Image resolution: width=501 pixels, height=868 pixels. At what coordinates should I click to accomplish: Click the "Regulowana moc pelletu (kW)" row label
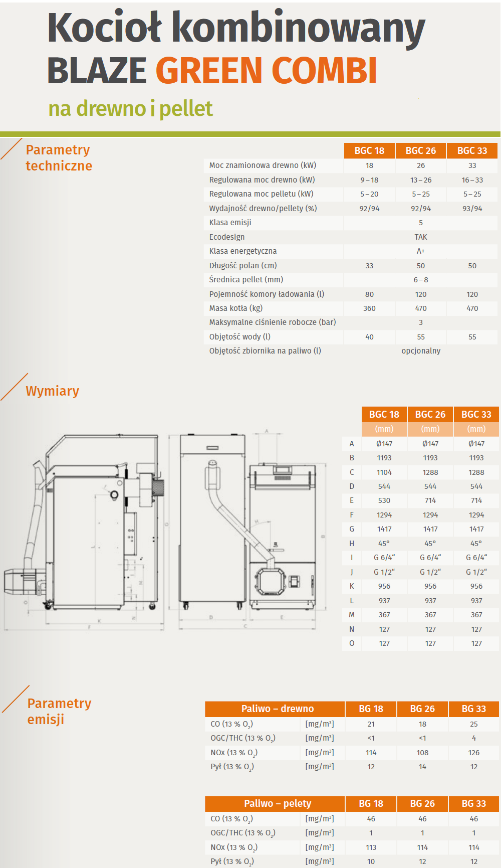pyautogui.click(x=262, y=194)
